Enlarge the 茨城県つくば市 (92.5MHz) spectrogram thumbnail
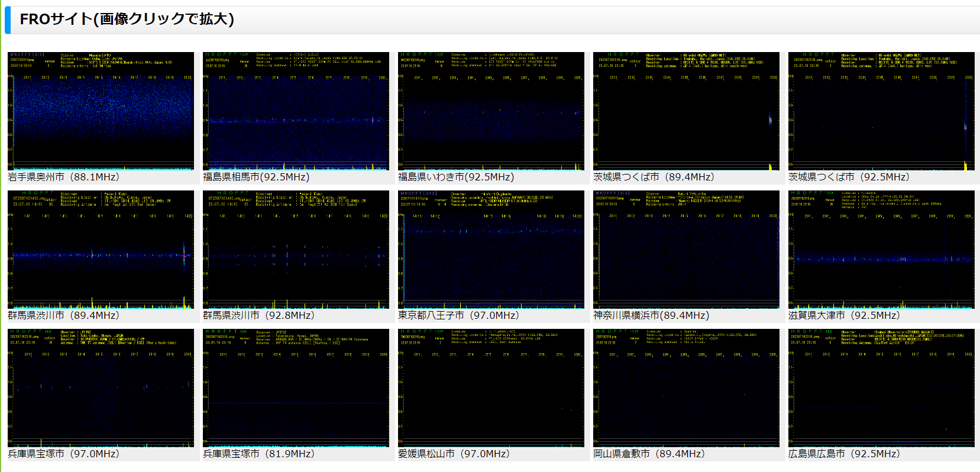The image size is (980, 472). point(881,111)
